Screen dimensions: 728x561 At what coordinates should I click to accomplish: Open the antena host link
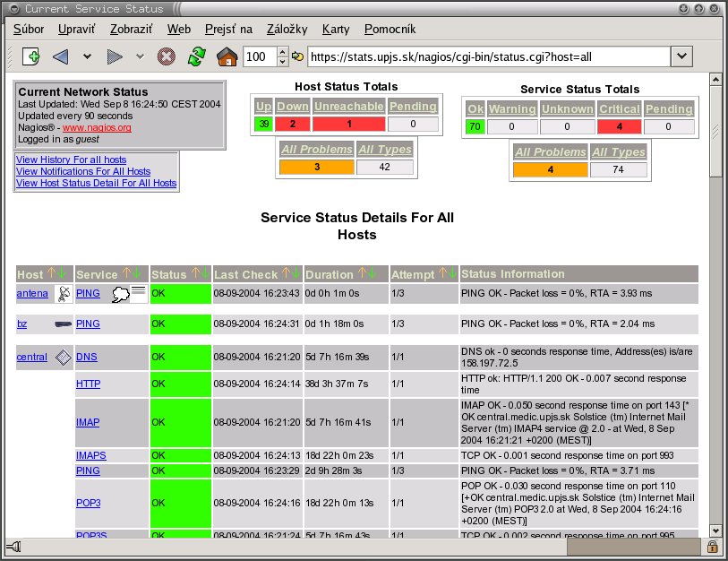click(32, 293)
